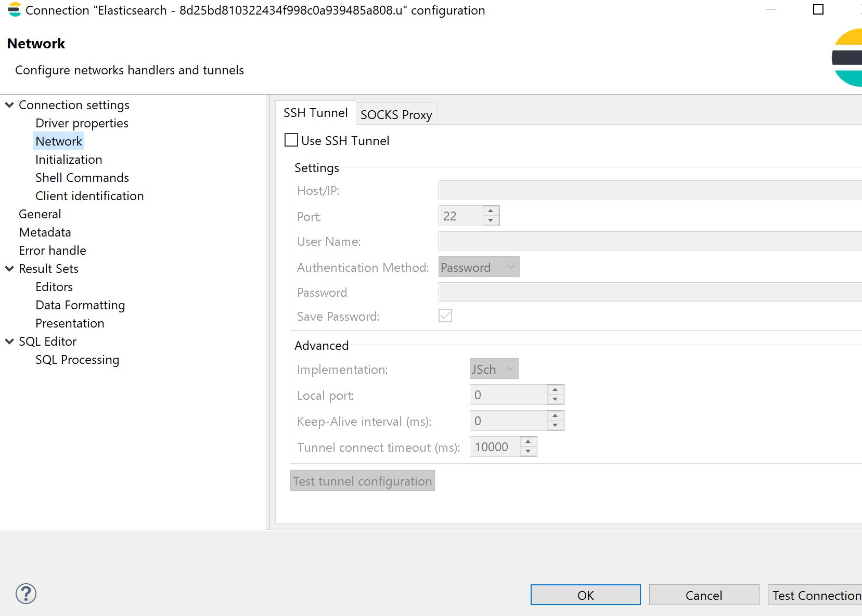Maximize the configuration dialog window
The width and height of the screenshot is (862, 616).
(818, 9)
